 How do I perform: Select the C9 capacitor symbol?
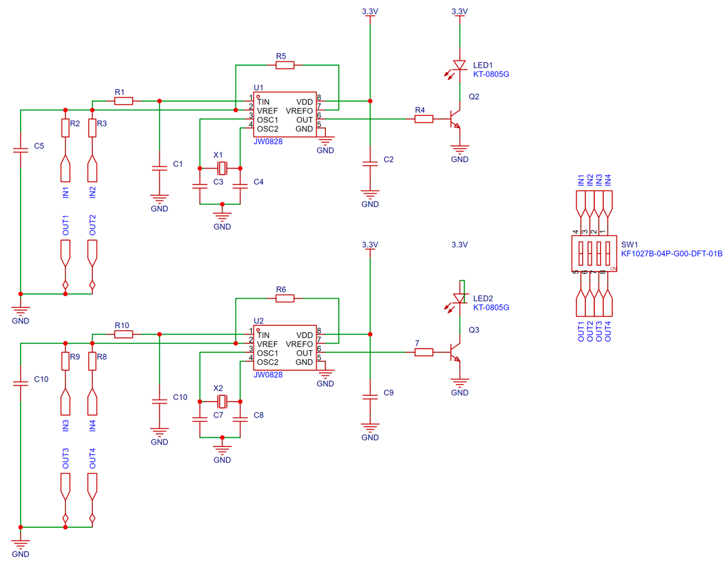(x=370, y=396)
